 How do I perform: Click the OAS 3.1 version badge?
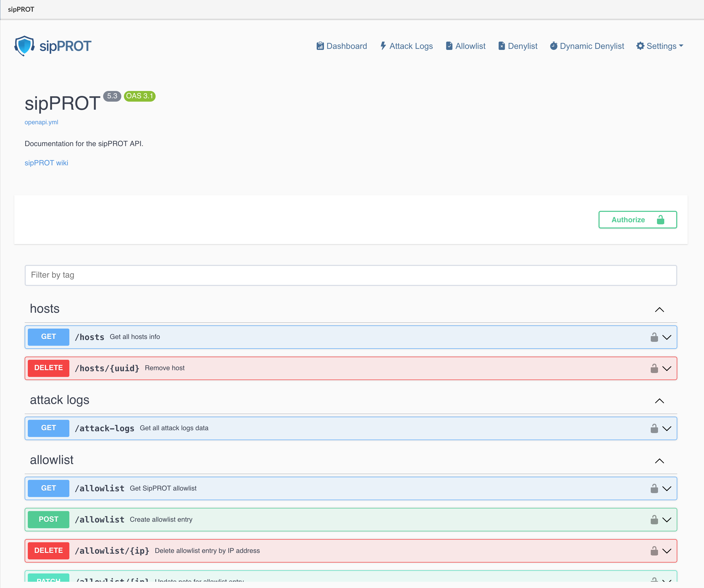click(140, 96)
